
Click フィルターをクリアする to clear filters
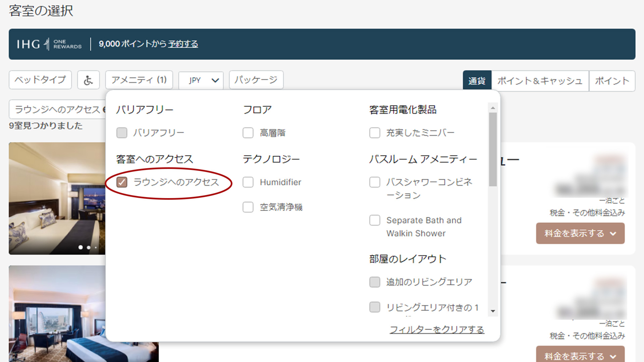437,330
